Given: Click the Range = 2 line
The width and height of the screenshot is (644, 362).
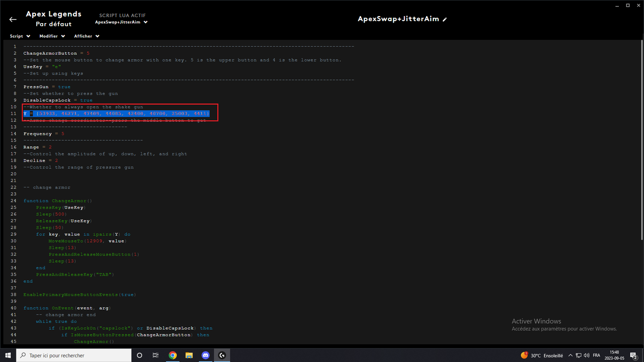Looking at the screenshot, I should point(37,147).
